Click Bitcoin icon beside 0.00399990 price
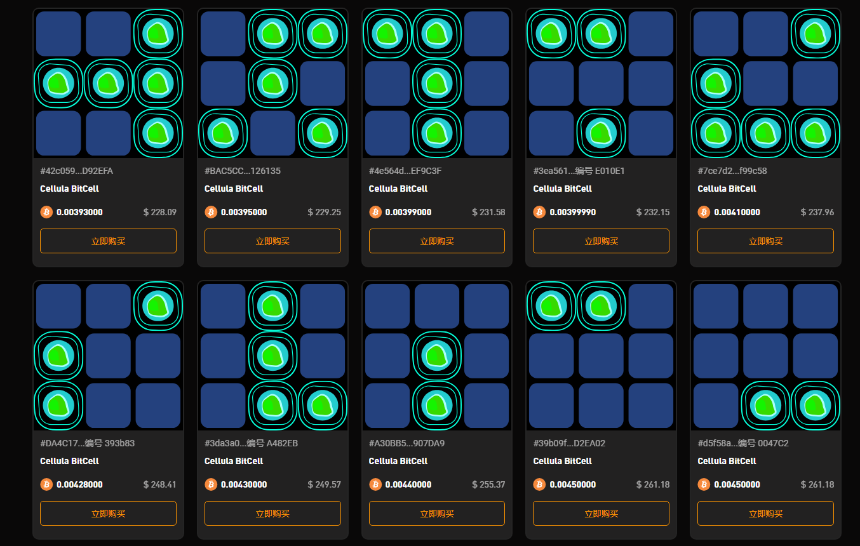 (540, 212)
